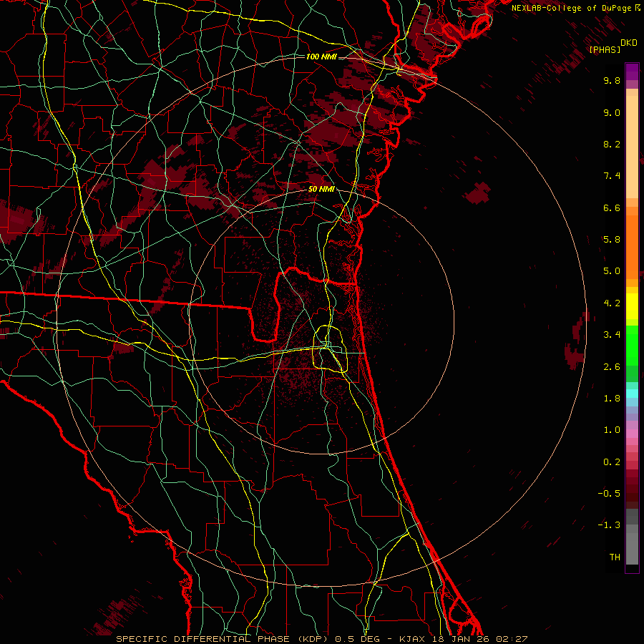Click the 3.4 value on the color scale
644x644 pixels.
(612, 335)
